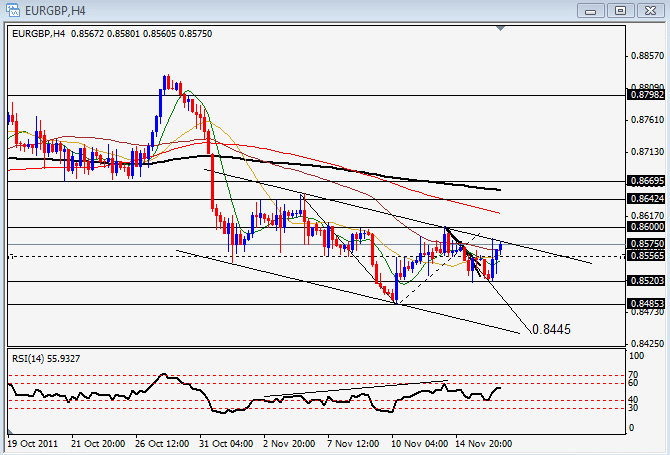This screenshot has height=455, width=670.
Task: Click the 10 Nov 04:00 time label
Action: [420, 444]
